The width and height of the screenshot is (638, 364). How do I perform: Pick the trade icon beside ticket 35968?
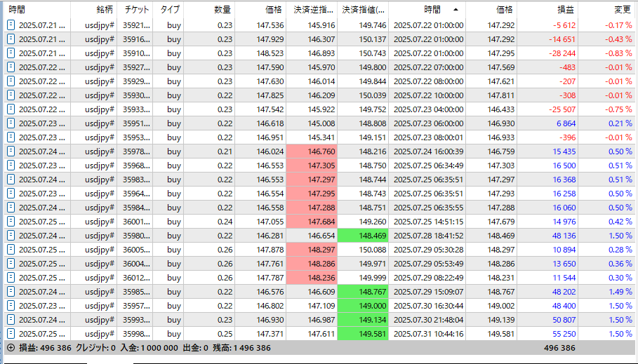(x=11, y=166)
